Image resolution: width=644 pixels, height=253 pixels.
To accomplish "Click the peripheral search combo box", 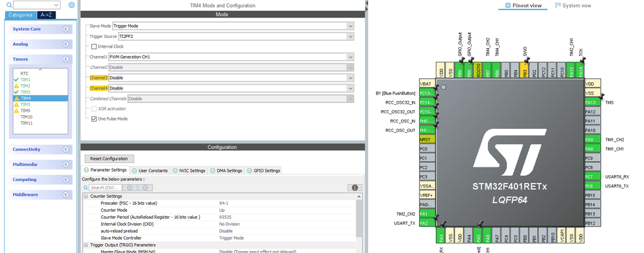I will [x=37, y=5].
